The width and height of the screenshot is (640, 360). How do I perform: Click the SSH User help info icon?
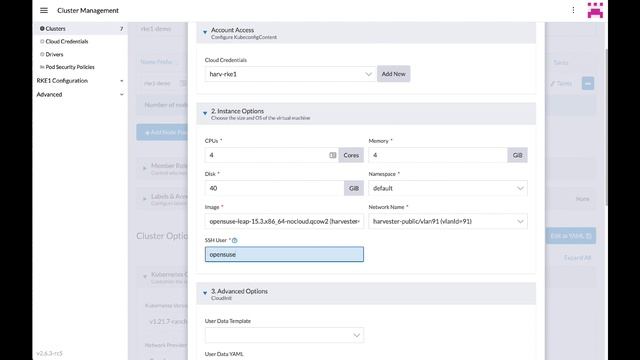[x=235, y=240]
